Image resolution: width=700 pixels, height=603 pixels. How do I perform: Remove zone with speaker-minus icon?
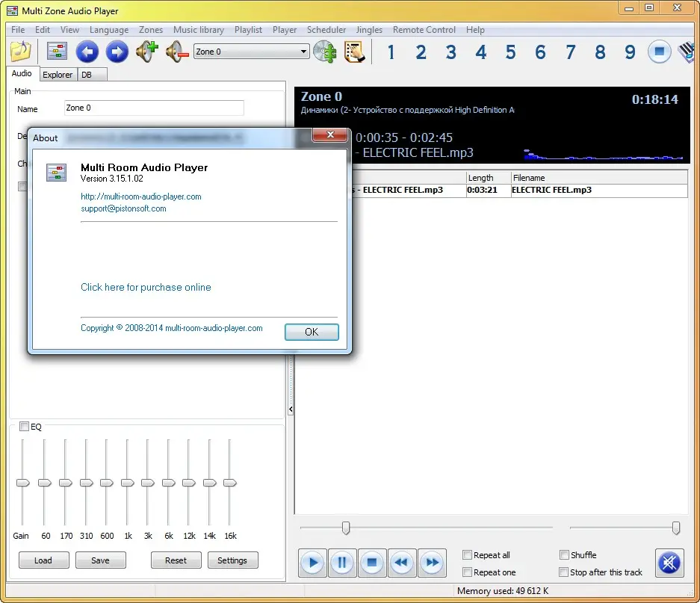pos(177,52)
